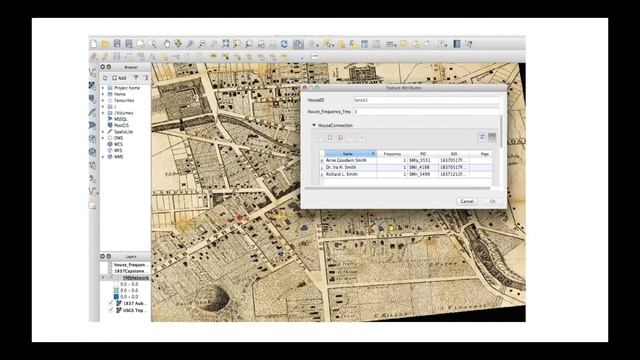
Task: Select MSSQL in the Browser tree
Action: pyautogui.click(x=120, y=119)
